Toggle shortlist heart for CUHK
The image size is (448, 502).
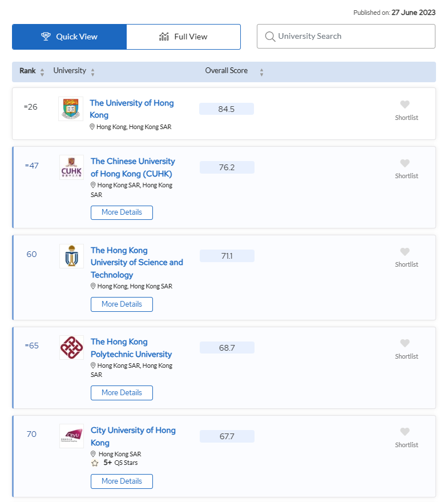(405, 163)
